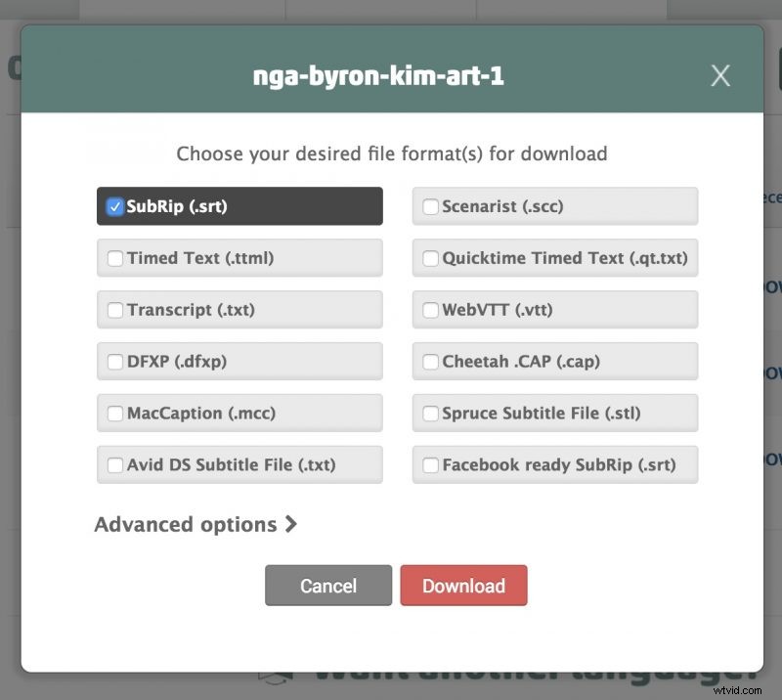Screen dimensions: 782x700
Task: Select Quicktime Timed Text (.qt.txt) checkbox
Action: pyautogui.click(x=430, y=258)
